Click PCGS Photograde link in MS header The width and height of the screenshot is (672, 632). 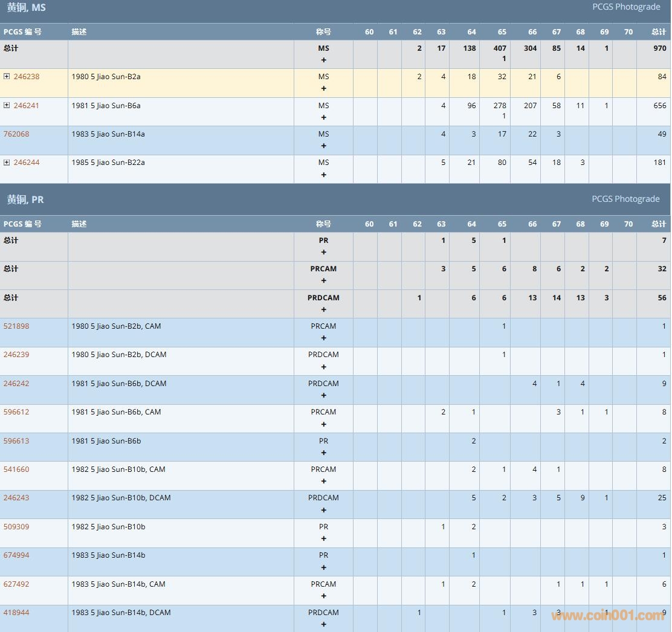(626, 7)
